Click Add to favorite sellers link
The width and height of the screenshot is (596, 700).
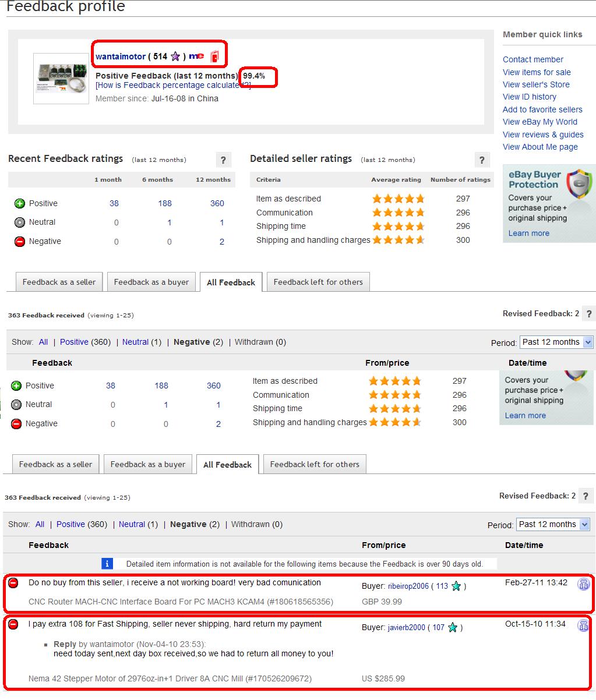[x=542, y=109]
